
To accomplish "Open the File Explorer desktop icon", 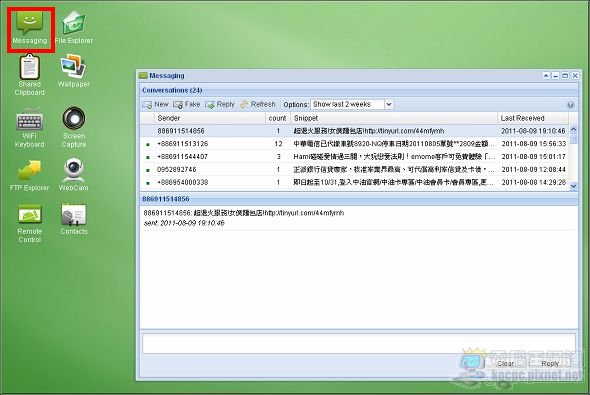I will point(74,28).
